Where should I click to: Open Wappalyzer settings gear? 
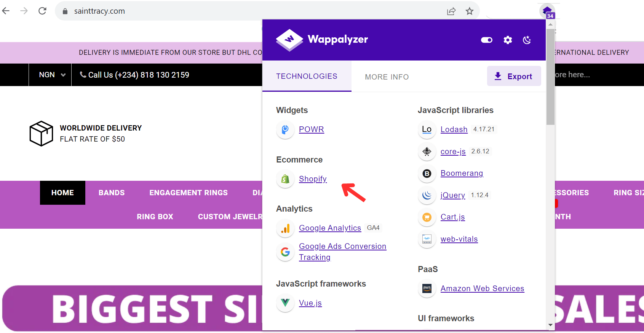tap(508, 40)
